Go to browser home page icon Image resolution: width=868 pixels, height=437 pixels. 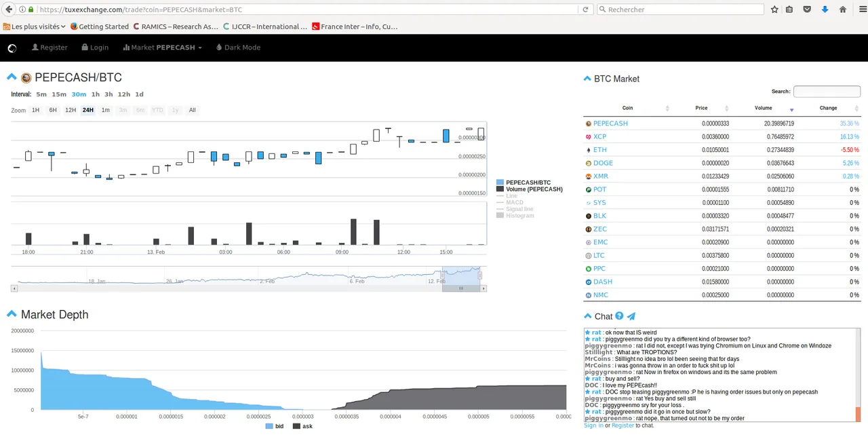point(843,9)
